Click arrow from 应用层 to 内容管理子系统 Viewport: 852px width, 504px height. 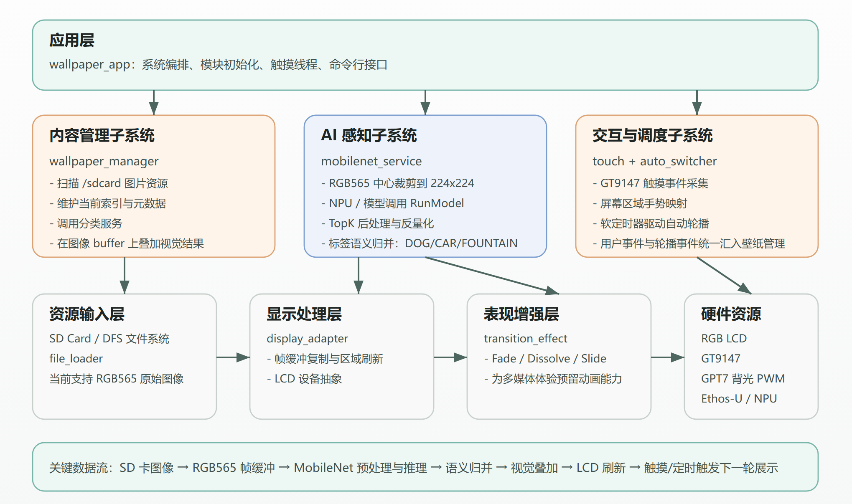[154, 102]
